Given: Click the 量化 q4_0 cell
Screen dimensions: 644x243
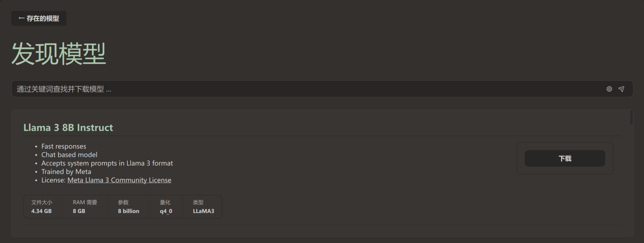Looking at the screenshot, I should (x=166, y=207).
